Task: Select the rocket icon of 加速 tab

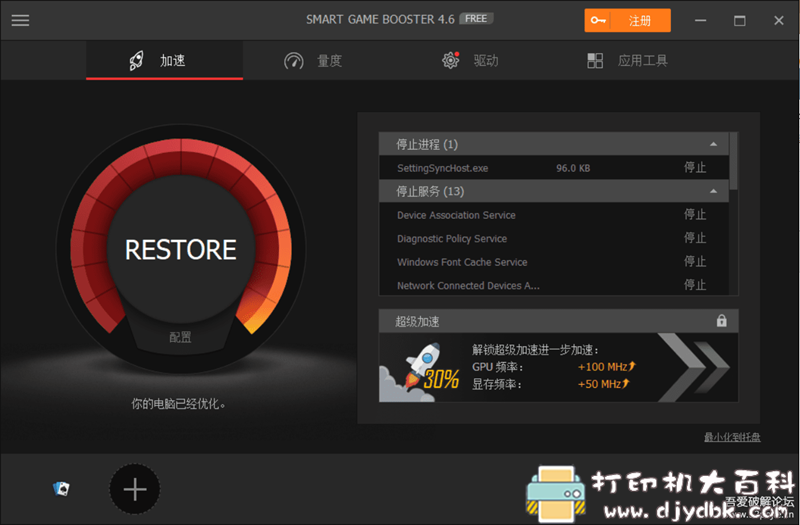Action: 136,61
